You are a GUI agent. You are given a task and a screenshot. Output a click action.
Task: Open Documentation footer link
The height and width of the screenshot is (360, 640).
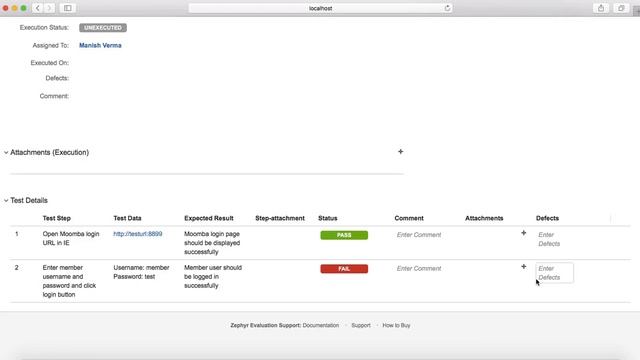pos(320,325)
